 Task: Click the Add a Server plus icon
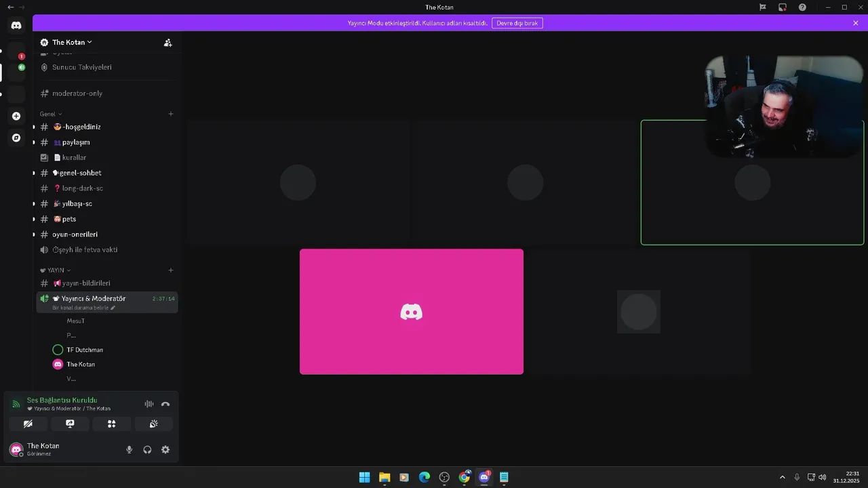tap(16, 116)
